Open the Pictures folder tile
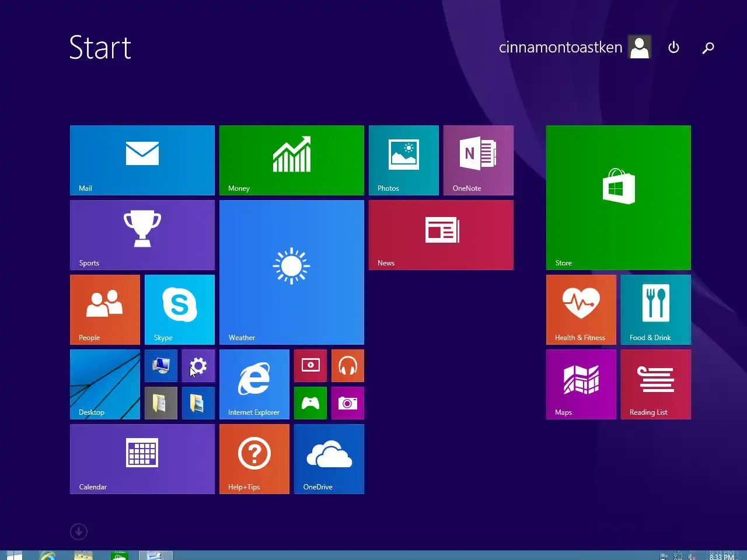The height and width of the screenshot is (560, 747). tap(198, 403)
